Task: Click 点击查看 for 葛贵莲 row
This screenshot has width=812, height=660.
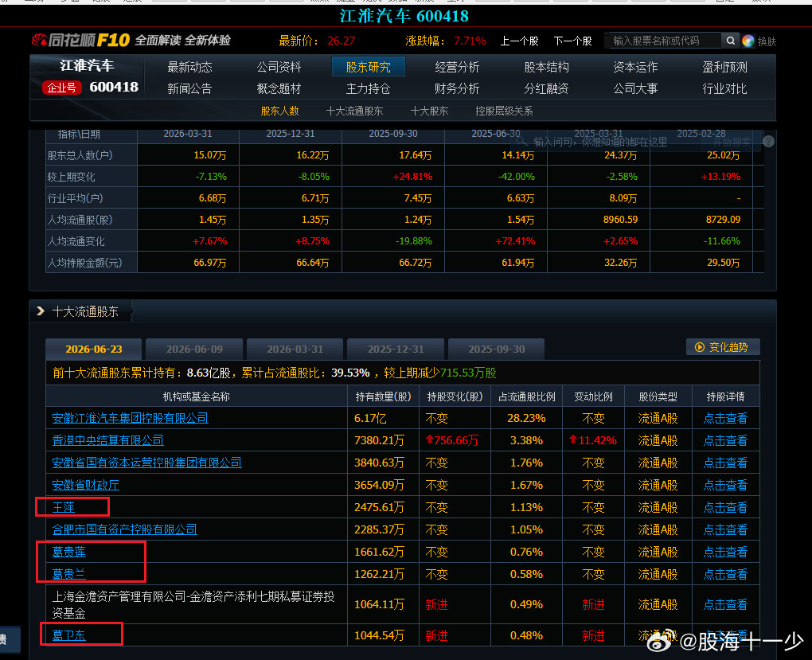Action: 725,552
